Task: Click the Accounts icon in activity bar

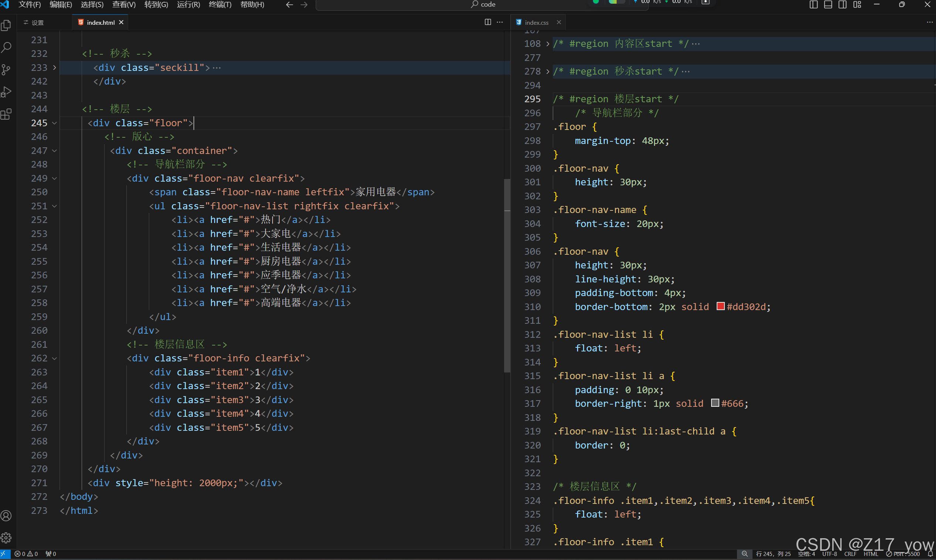Action: [x=6, y=515]
